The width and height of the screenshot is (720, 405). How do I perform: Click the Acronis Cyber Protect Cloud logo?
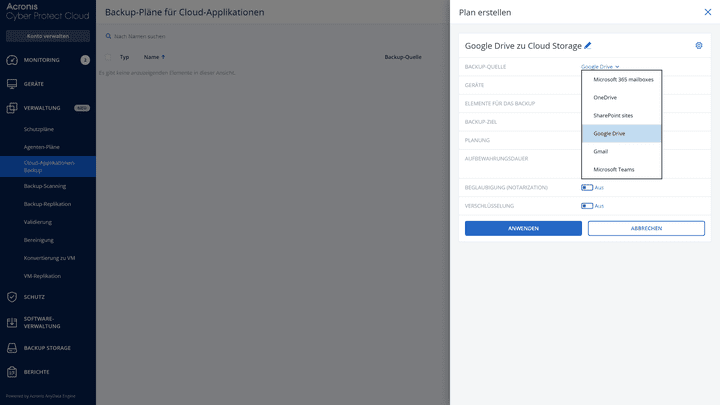(47, 11)
